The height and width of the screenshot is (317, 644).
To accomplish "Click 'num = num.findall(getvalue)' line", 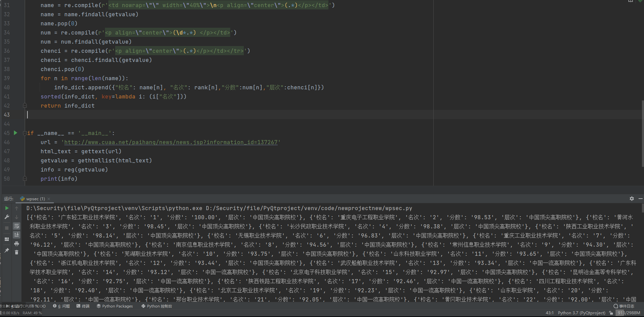I will click(x=86, y=42).
